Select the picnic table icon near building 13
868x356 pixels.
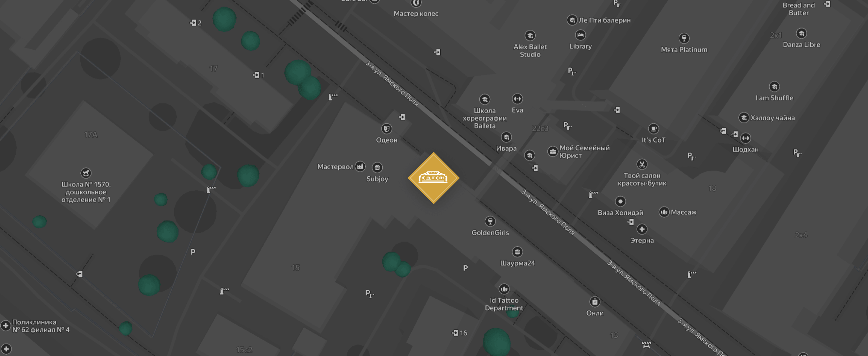pyautogui.click(x=646, y=345)
